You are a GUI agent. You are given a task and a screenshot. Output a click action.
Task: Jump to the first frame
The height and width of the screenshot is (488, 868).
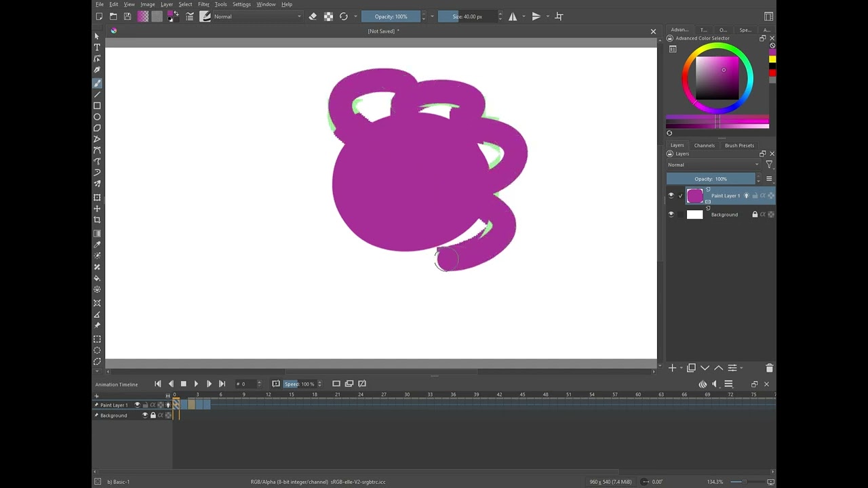point(158,384)
